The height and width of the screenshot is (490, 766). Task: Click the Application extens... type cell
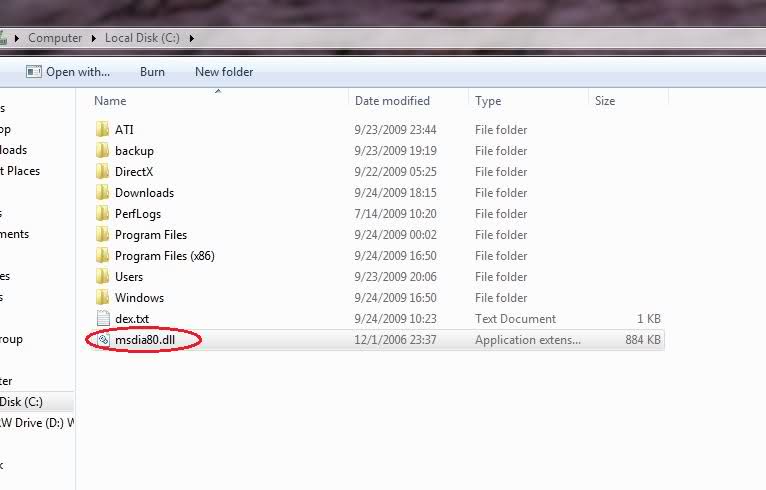point(528,340)
